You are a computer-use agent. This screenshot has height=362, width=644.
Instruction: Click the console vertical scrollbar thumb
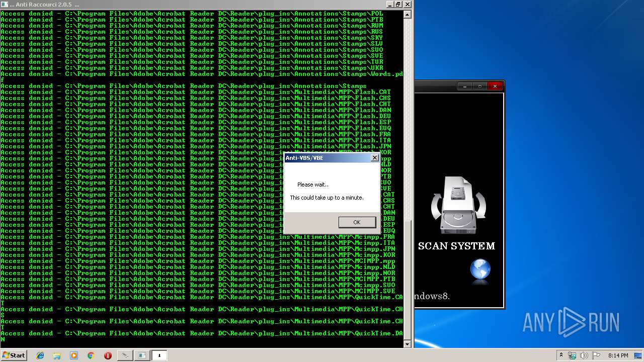[x=408, y=280]
